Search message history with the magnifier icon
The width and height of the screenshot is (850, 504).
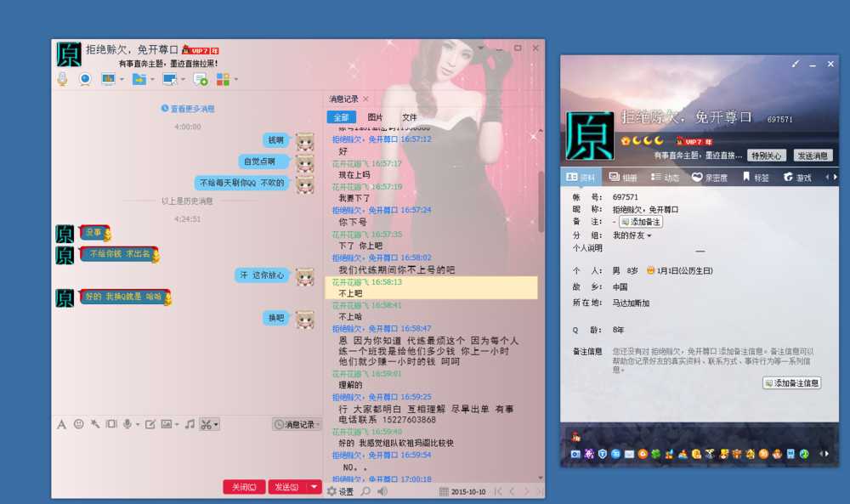pos(365,491)
